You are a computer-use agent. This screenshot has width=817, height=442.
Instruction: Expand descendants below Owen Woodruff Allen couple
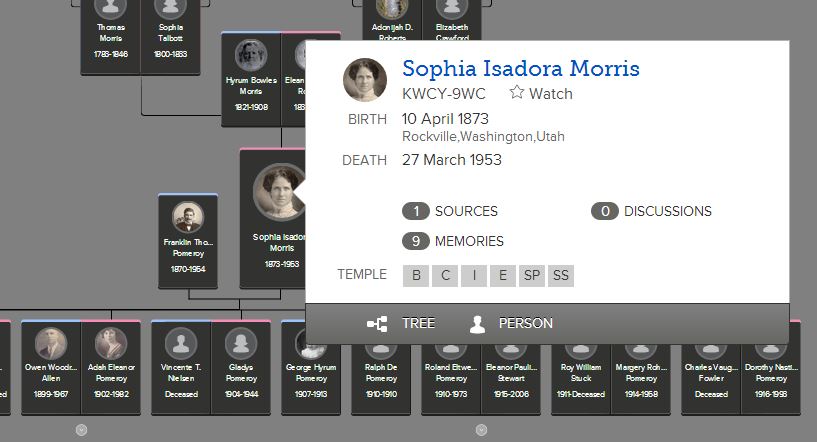click(x=82, y=430)
